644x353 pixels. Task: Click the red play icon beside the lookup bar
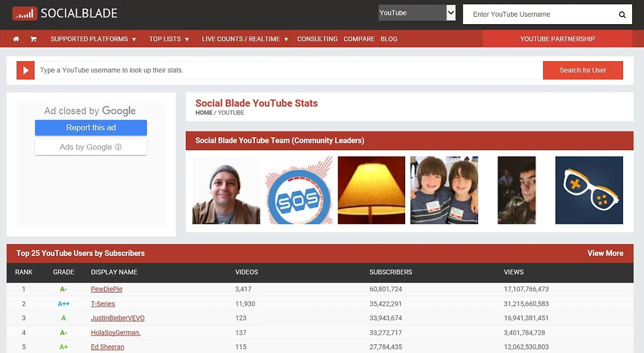(x=25, y=70)
